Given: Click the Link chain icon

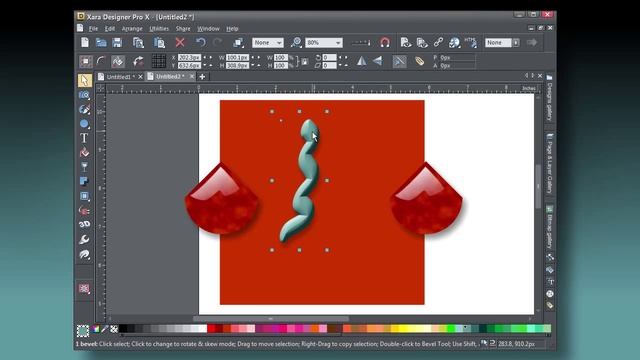Looking at the screenshot, I should coord(438,42).
